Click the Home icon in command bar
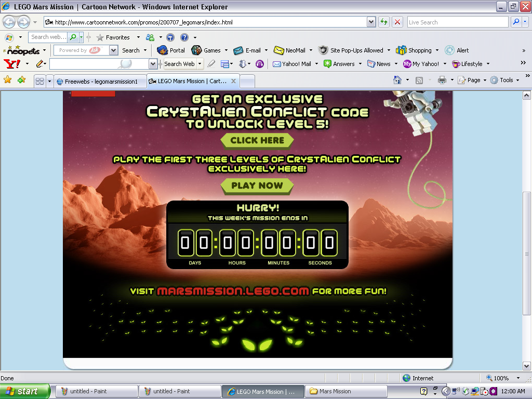Viewport: 532px width, 399px height. (397, 80)
